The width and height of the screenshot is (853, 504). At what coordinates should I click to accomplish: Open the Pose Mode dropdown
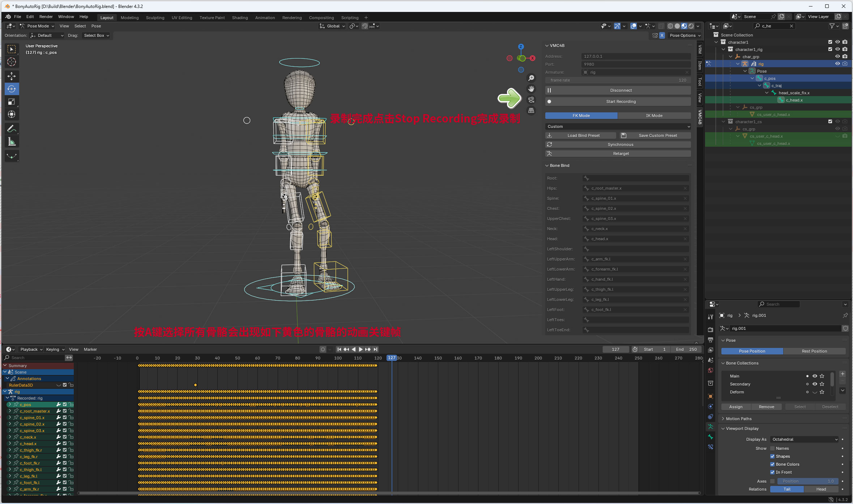pos(38,26)
